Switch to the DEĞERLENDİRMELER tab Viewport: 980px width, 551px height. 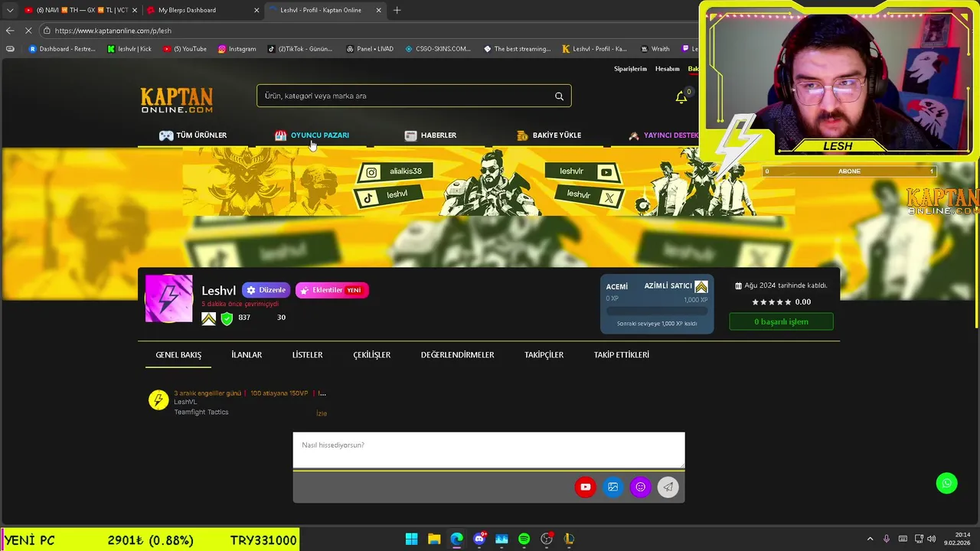pyautogui.click(x=457, y=355)
